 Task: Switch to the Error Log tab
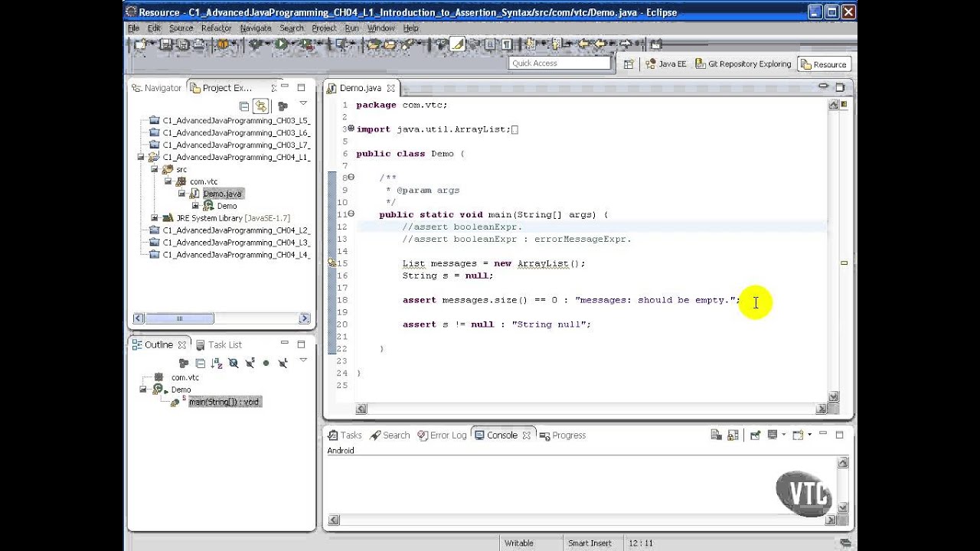pyautogui.click(x=443, y=435)
